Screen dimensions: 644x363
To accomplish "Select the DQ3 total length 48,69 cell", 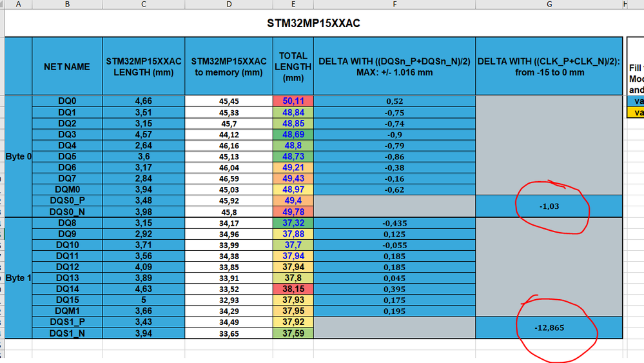I will click(x=293, y=134).
